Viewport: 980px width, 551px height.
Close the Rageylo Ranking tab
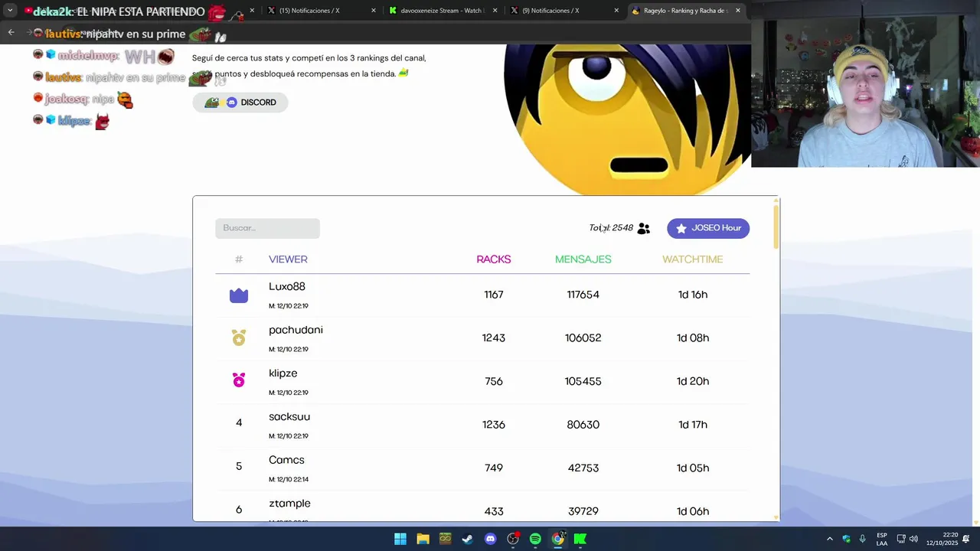pyautogui.click(x=738, y=11)
